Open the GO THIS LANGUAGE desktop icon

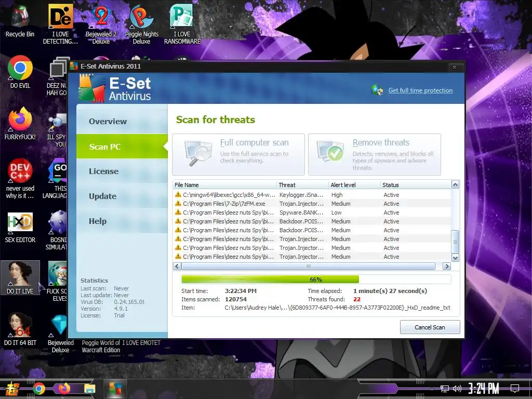pyautogui.click(x=56, y=179)
